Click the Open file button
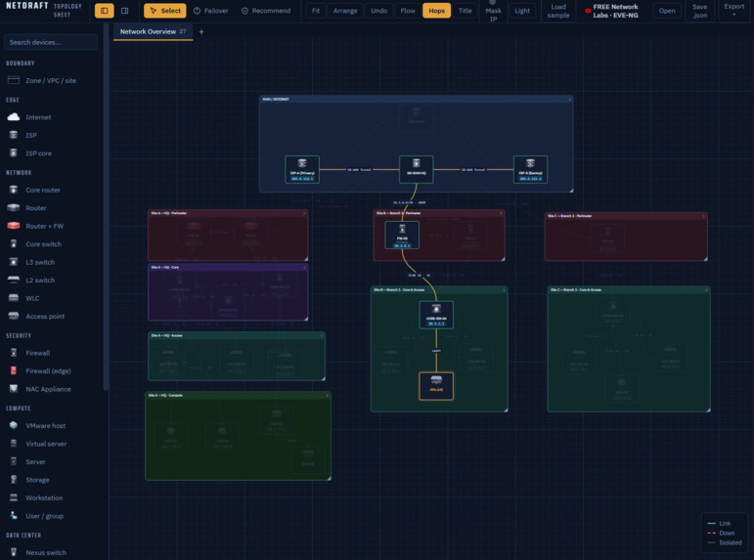Screen dimensions: 754x560 point(667,11)
